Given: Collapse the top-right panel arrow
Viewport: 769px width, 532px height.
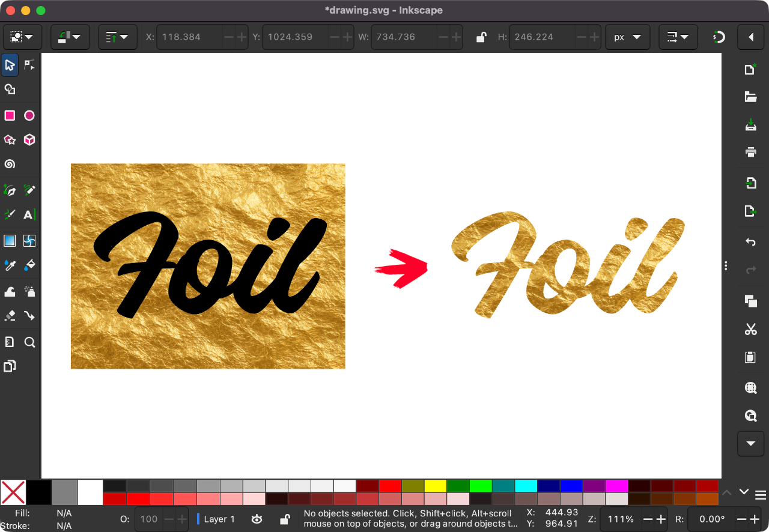Looking at the screenshot, I should pyautogui.click(x=750, y=37).
